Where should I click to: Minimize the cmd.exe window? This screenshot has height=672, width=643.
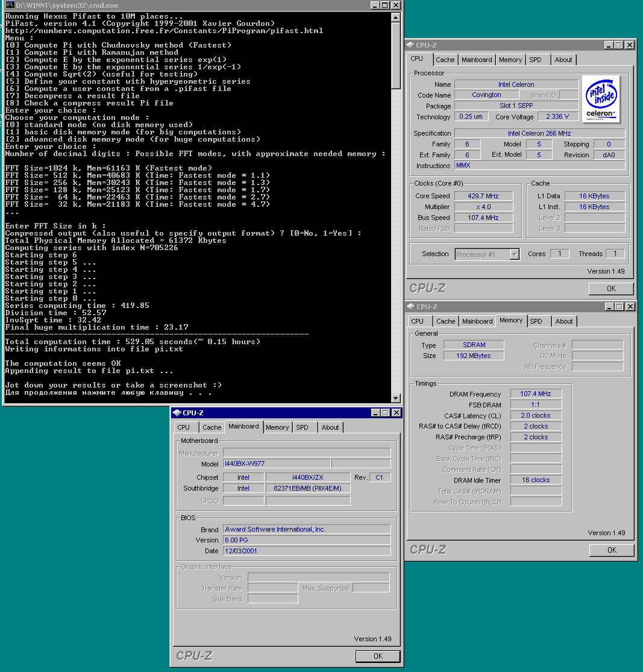coord(375,5)
